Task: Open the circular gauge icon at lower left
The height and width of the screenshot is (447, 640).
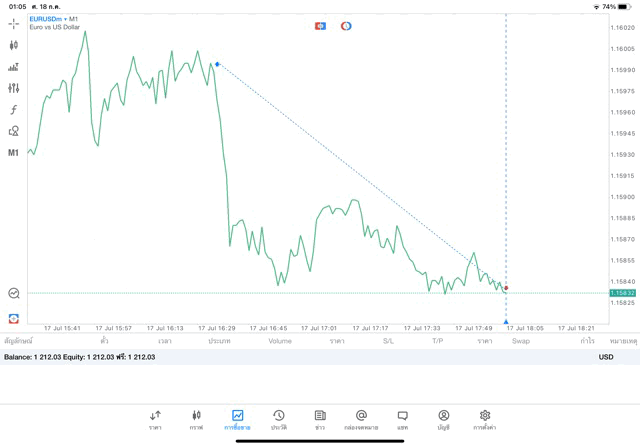Action: (x=14, y=294)
